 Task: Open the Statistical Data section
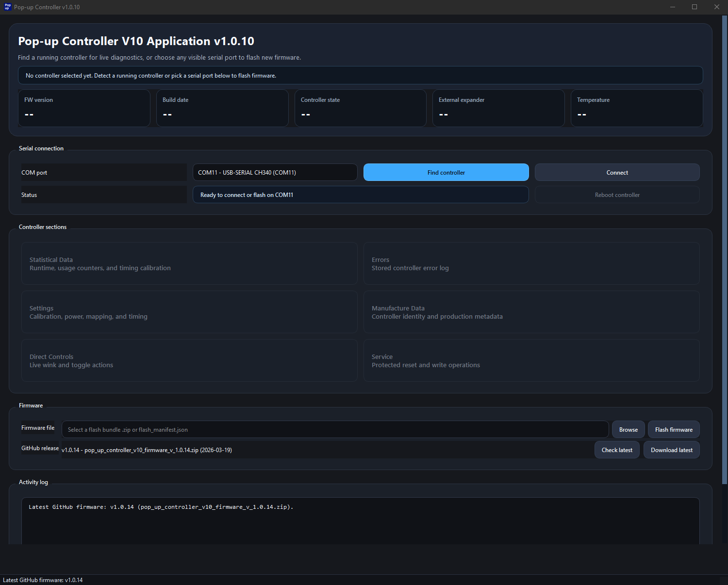189,263
